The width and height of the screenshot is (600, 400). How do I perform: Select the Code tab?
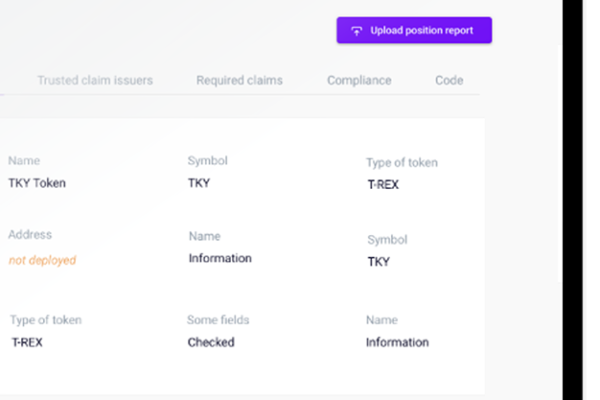449,80
